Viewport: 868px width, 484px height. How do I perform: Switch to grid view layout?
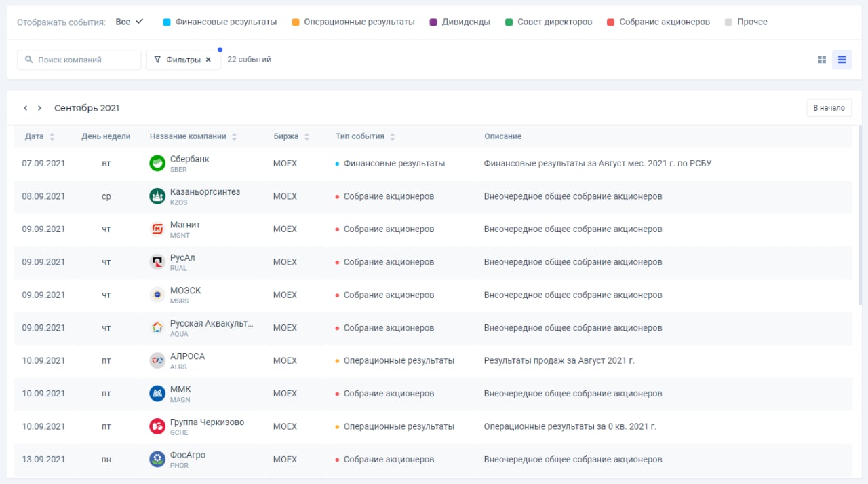(x=822, y=60)
